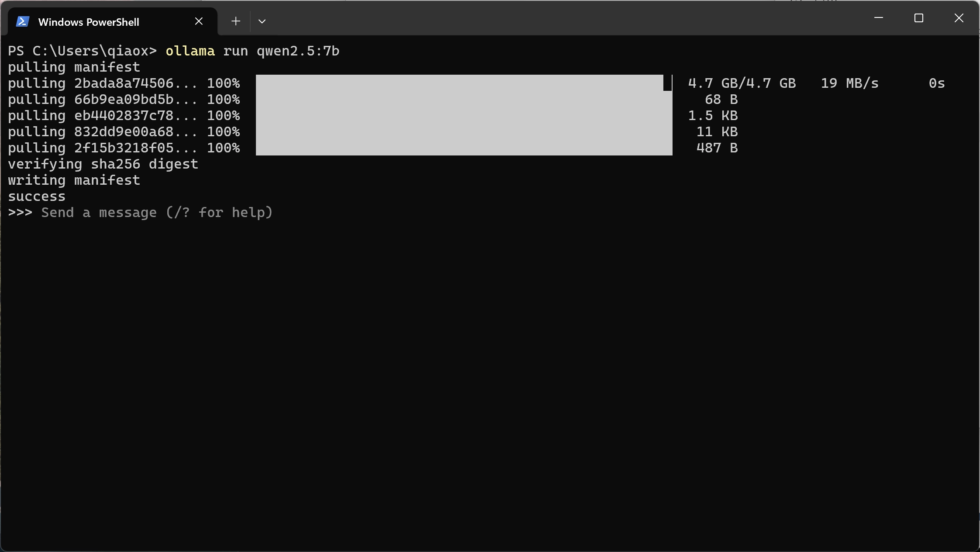Image resolution: width=980 pixels, height=552 pixels.
Task: Click the '4.7 GB/4.7 GB' size readout
Action: (742, 83)
